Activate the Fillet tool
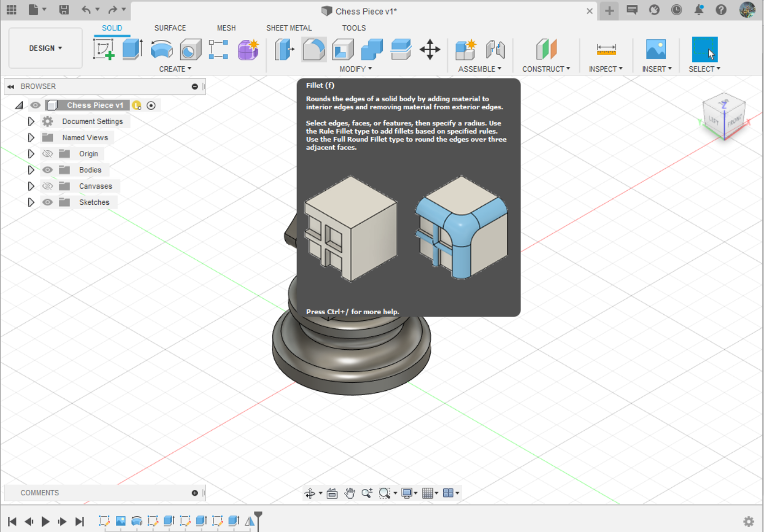Image resolution: width=764 pixels, height=532 pixels. [x=314, y=50]
